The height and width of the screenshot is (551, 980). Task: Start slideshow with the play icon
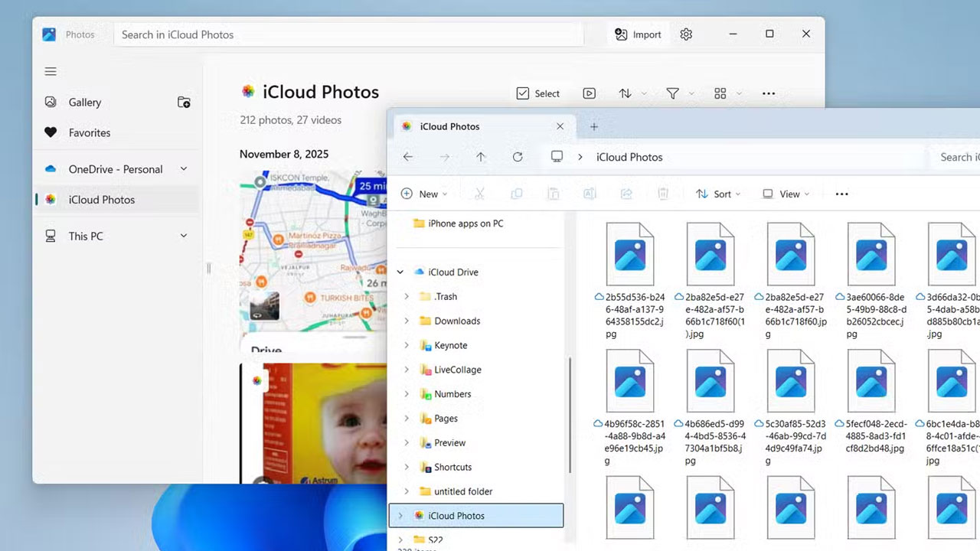point(589,93)
